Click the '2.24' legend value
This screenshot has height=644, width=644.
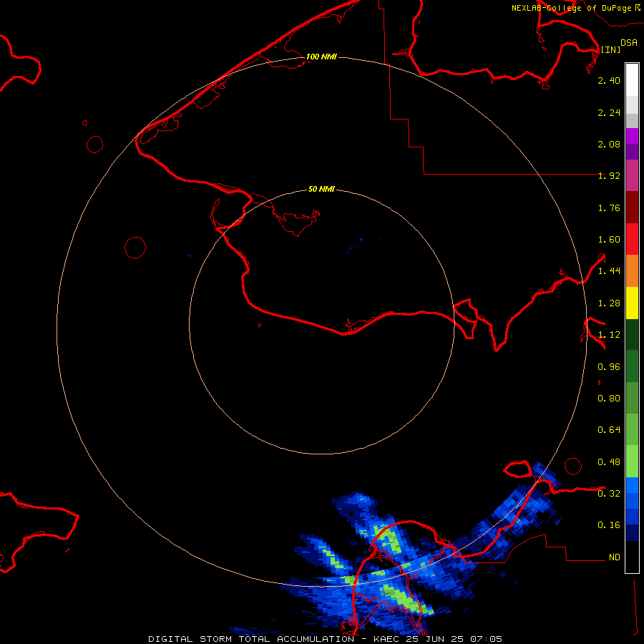click(609, 112)
